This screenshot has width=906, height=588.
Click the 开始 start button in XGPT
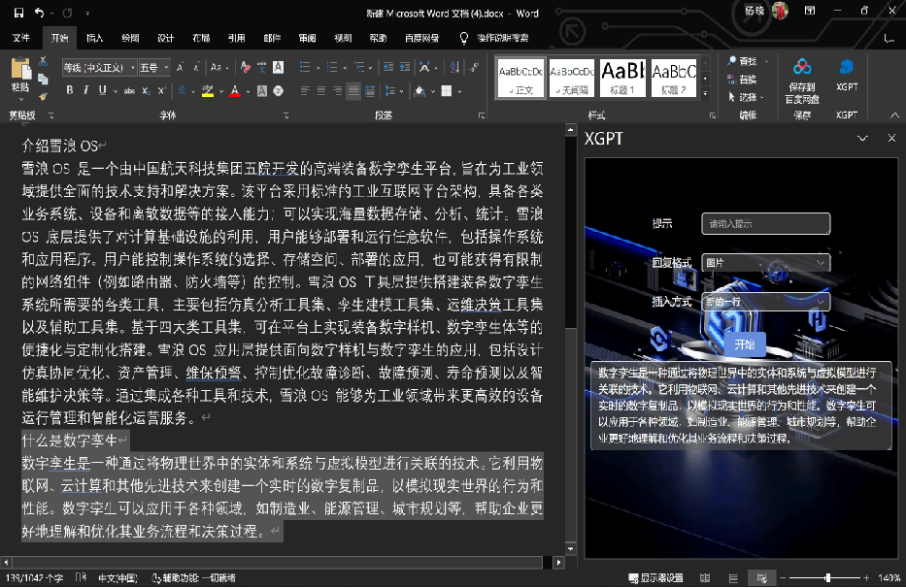(x=745, y=344)
